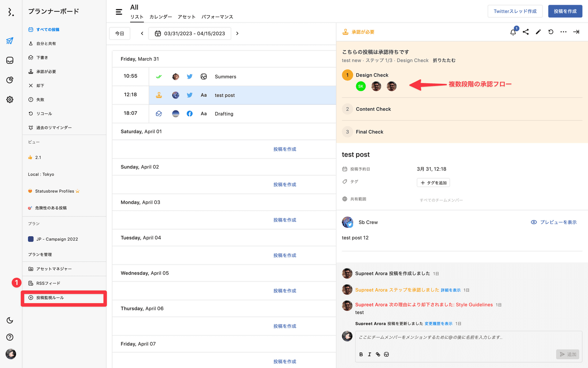
Task: Open the reports pie chart icon
Action: coord(10,80)
